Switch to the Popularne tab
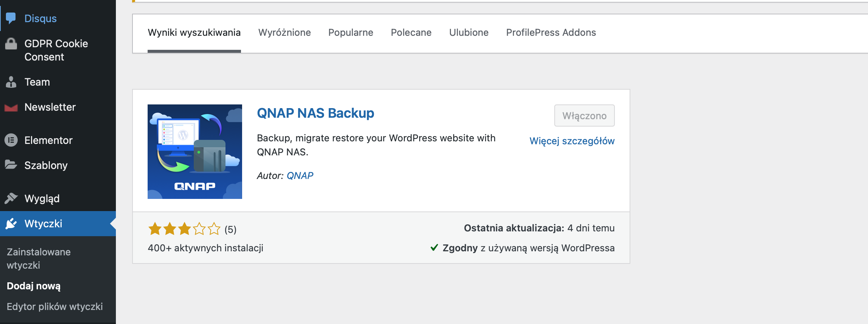Screen dimensions: 868x324 click(x=351, y=33)
